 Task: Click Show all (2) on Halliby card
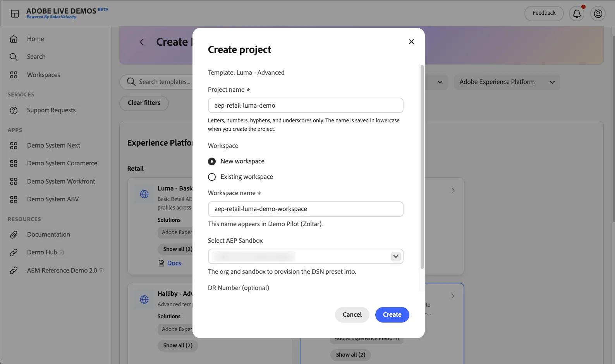click(178, 345)
